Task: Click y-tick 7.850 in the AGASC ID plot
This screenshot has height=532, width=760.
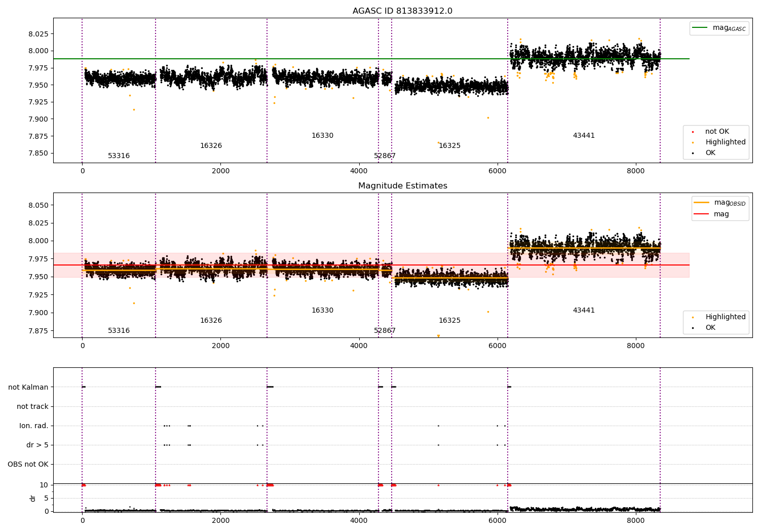Action: [x=38, y=154]
